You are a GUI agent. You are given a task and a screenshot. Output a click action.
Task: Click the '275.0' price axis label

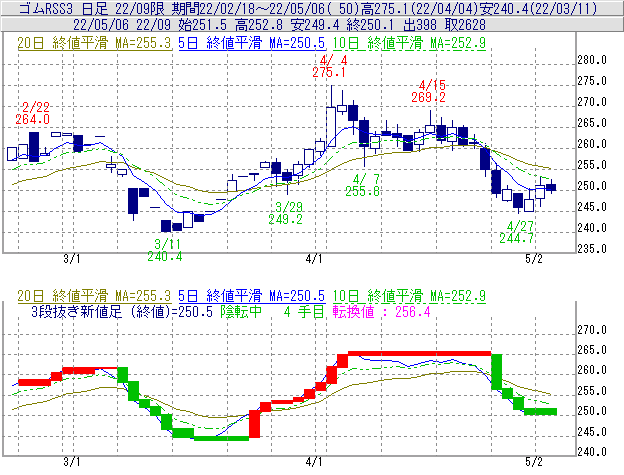tap(592, 81)
